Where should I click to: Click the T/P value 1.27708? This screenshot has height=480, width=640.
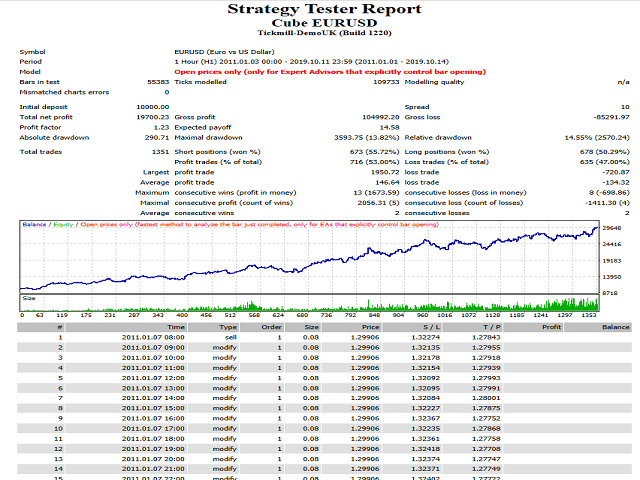pyautogui.click(x=486, y=449)
